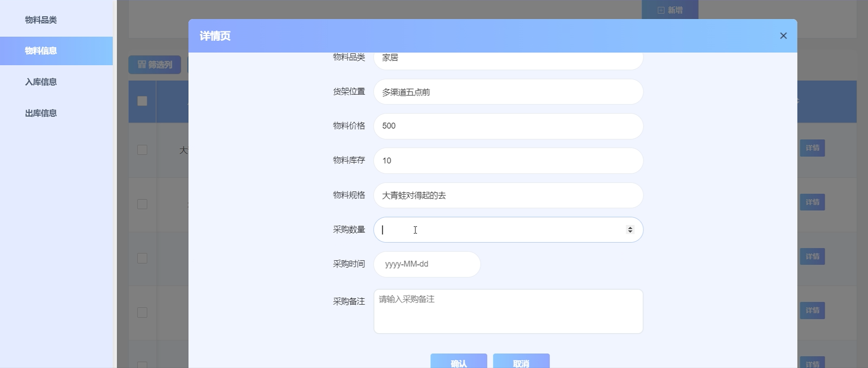
Task: Toggle the select-all header checkbox
Action: click(x=142, y=101)
